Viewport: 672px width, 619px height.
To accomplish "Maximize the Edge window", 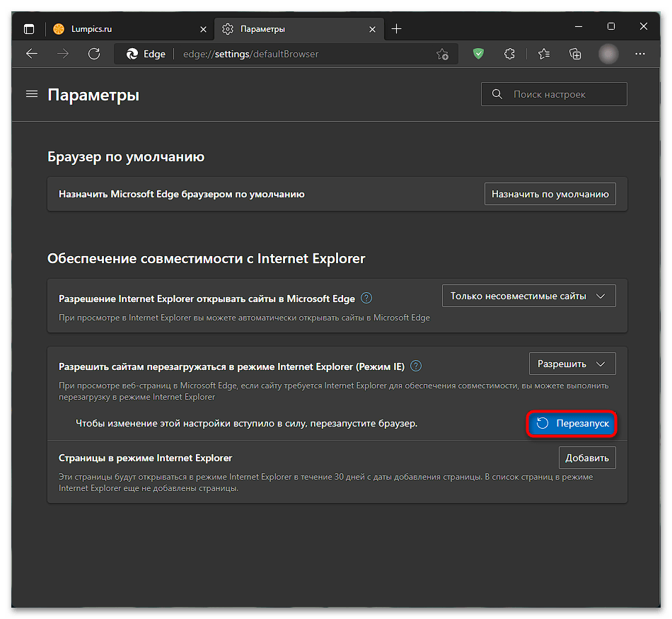I will click(611, 27).
